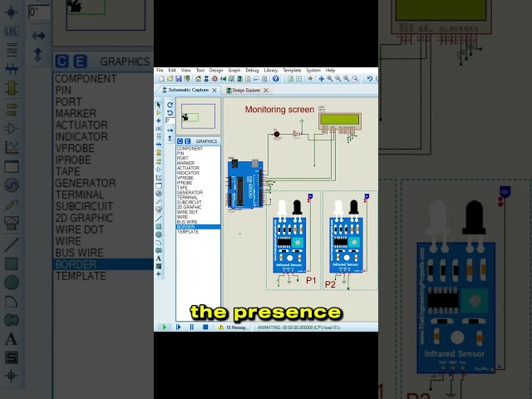Screen dimensions: 532x399
Task: Click the Toggle False Origin icon
Action: [310, 79]
